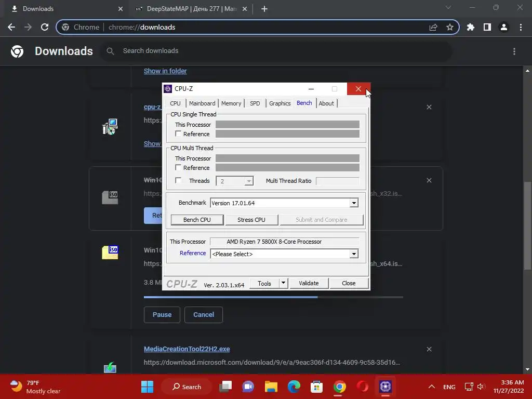The image size is (532, 399).
Task: Click the yellow x64 ISO file icon
Action: [x=110, y=252]
